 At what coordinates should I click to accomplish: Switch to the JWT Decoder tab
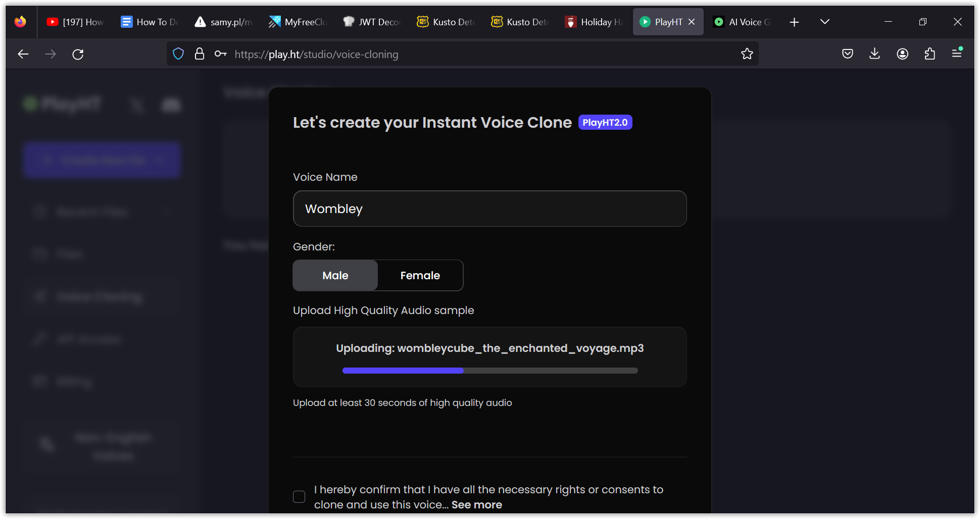click(x=372, y=22)
